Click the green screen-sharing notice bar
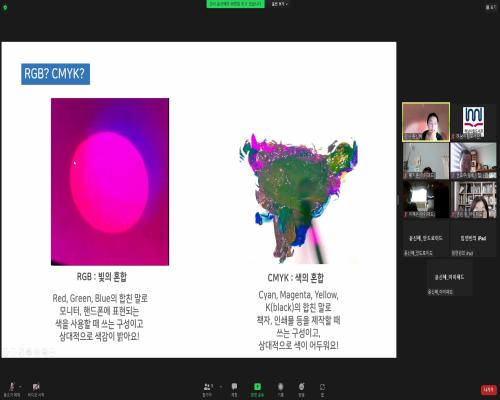This screenshot has width=500, height=400. click(235, 4)
